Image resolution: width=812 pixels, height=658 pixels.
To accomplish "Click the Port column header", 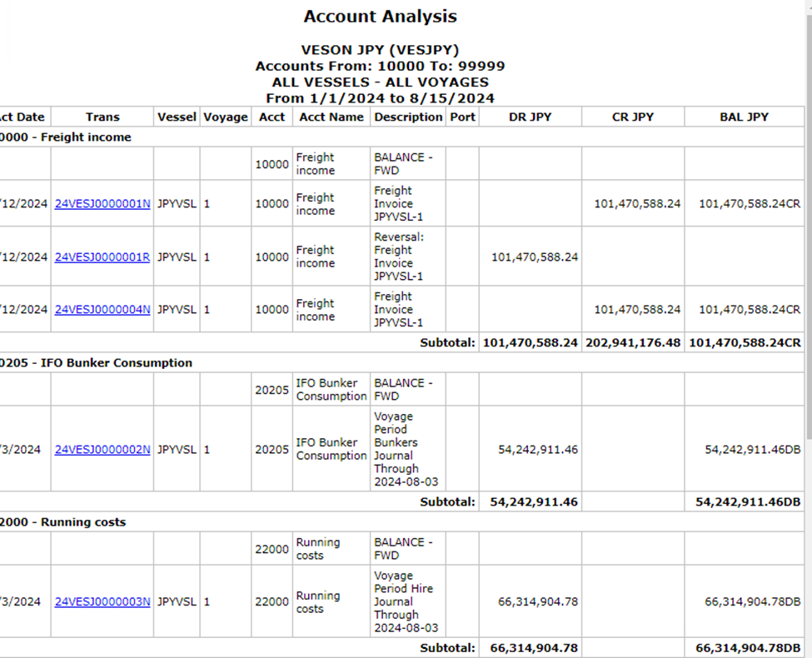I will click(x=462, y=117).
